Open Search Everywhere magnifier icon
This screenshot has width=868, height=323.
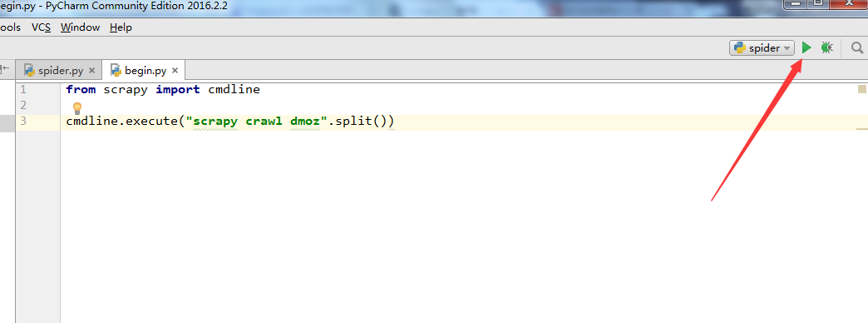857,48
